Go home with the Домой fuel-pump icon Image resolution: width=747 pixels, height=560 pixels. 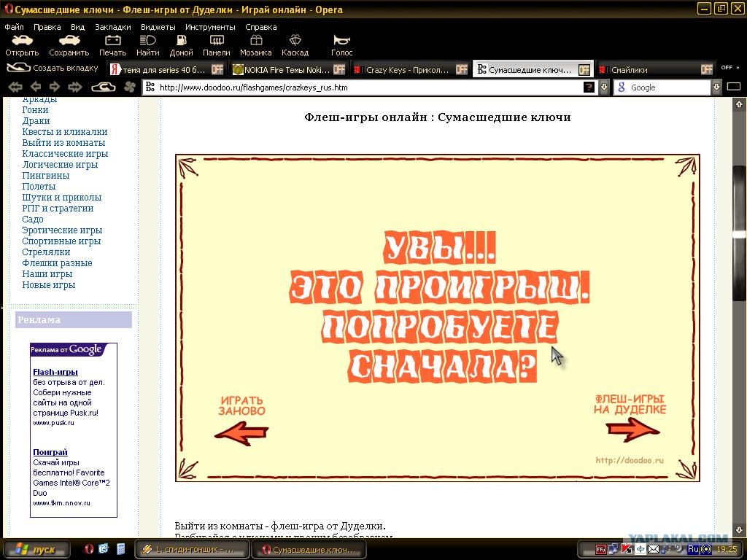(182, 41)
